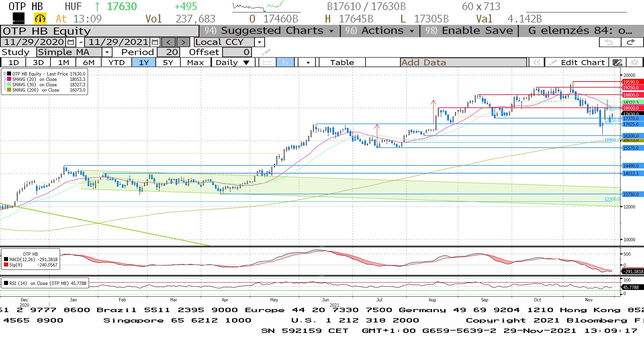Select the 1D time range

tap(14, 62)
